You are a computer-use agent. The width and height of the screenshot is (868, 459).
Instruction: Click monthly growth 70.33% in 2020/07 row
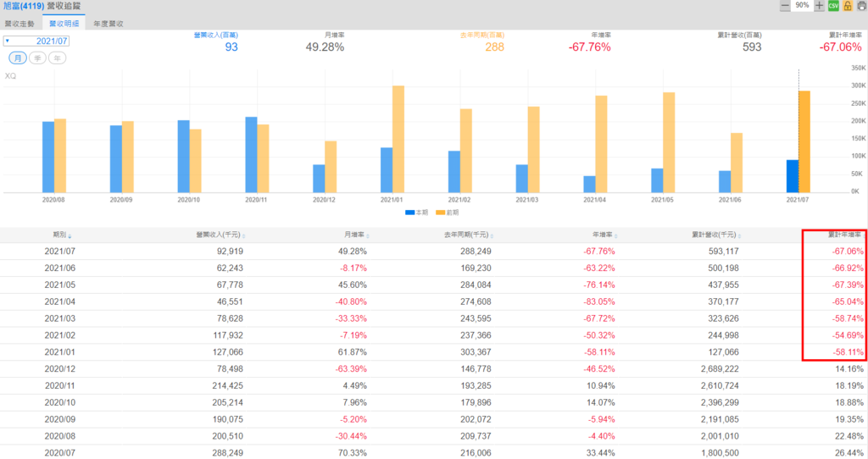coord(352,452)
